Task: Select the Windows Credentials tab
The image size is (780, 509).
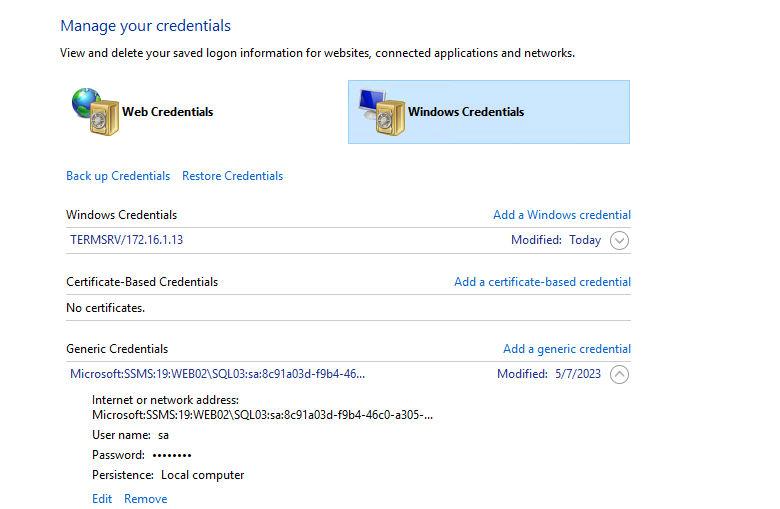Action: (x=488, y=112)
